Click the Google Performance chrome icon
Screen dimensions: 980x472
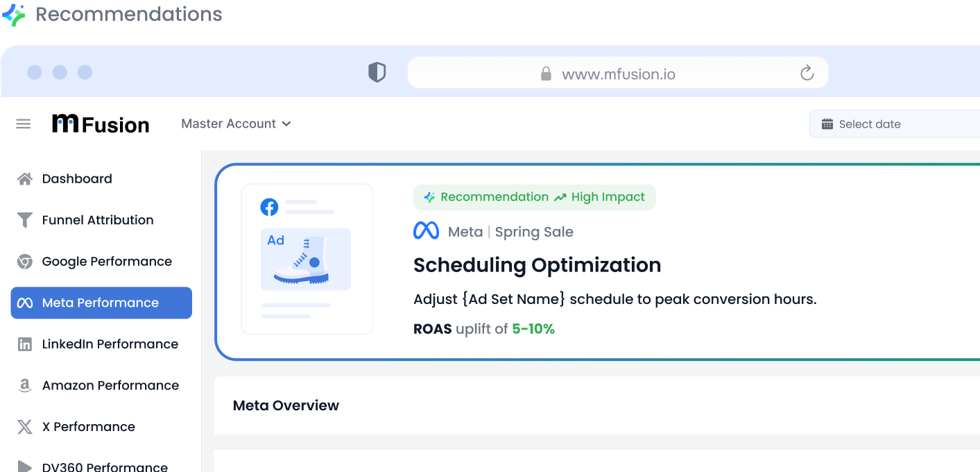point(25,262)
